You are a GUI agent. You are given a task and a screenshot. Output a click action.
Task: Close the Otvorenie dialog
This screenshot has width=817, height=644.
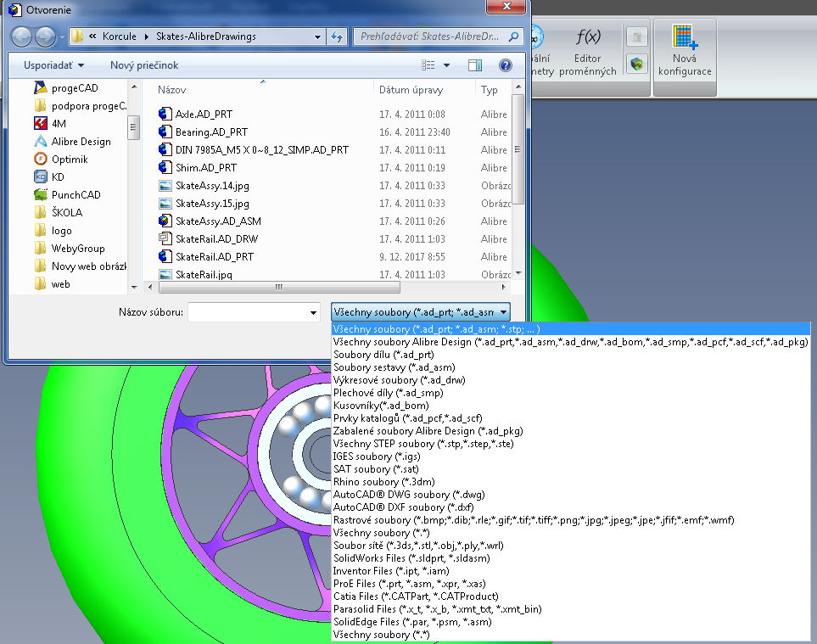pyautogui.click(x=506, y=6)
